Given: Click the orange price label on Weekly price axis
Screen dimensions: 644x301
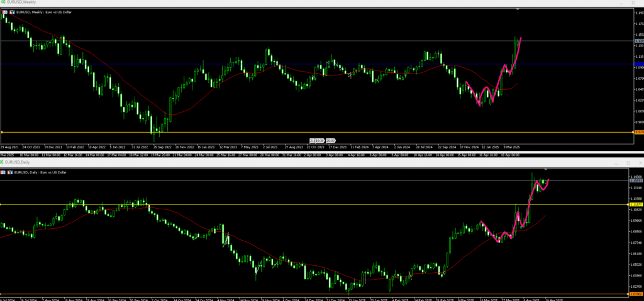Looking at the screenshot, I should click(638, 132).
